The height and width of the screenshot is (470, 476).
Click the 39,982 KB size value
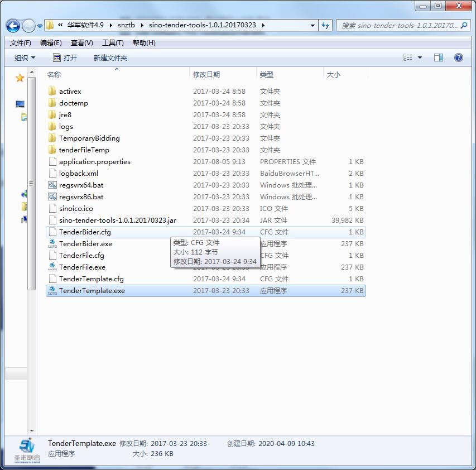point(347,220)
